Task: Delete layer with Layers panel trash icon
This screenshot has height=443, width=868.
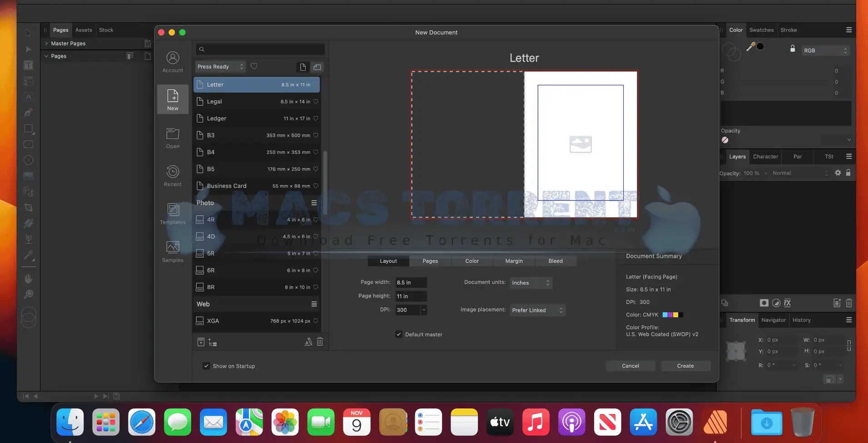Action: pyautogui.click(x=849, y=303)
